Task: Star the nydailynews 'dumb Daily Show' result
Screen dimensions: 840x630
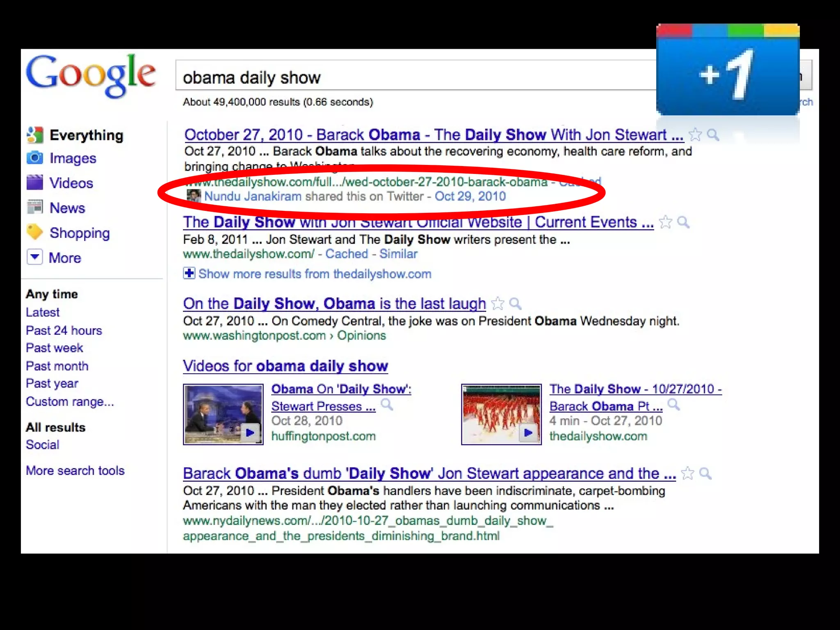Action: click(688, 473)
